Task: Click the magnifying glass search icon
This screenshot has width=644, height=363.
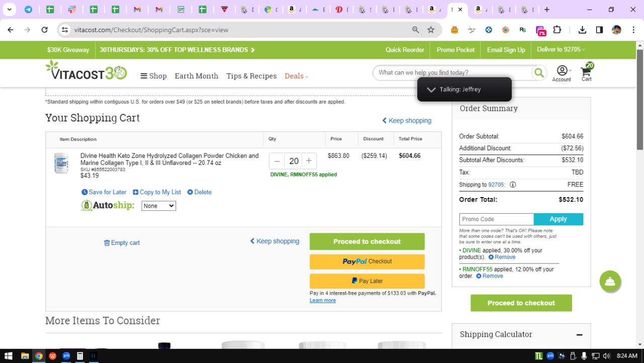Action: tap(539, 73)
